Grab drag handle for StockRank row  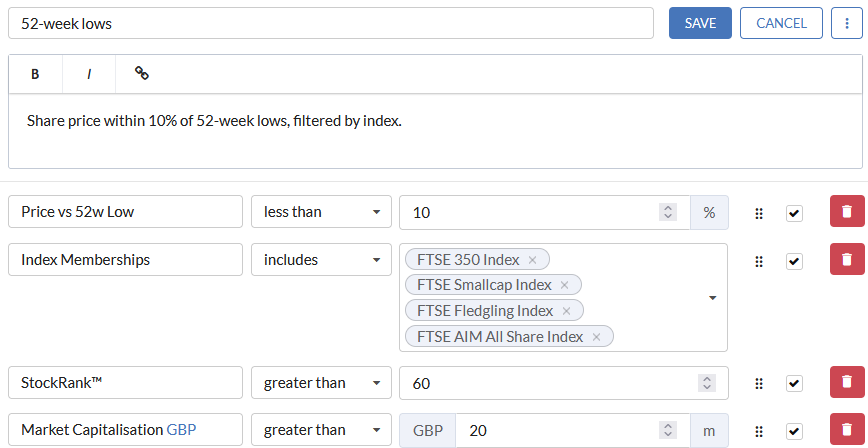point(759,383)
